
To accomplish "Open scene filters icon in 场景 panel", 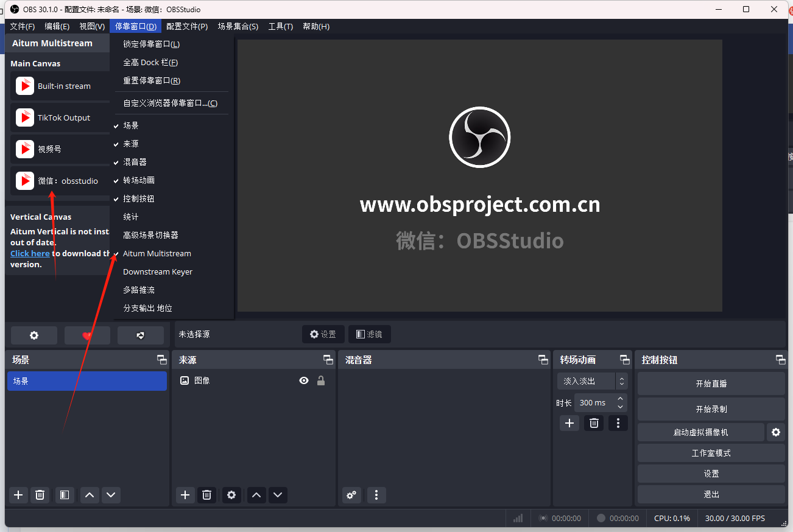I will (65, 495).
